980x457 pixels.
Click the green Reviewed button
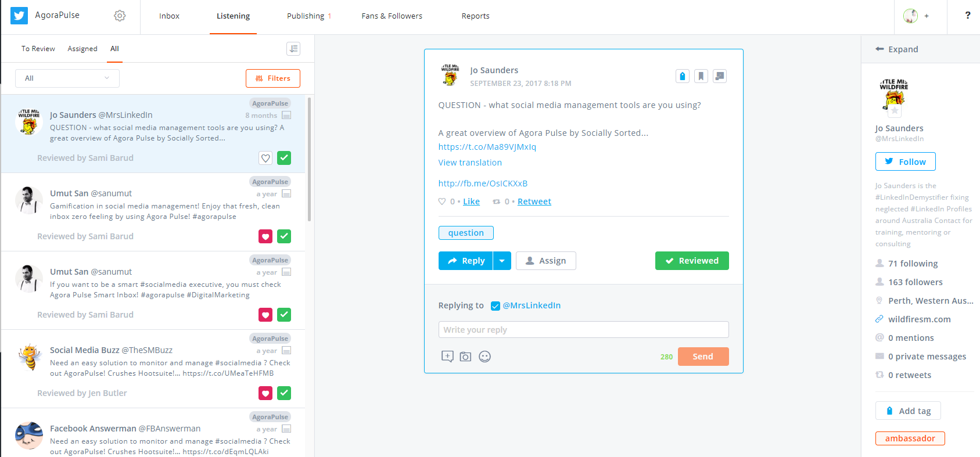pos(692,261)
